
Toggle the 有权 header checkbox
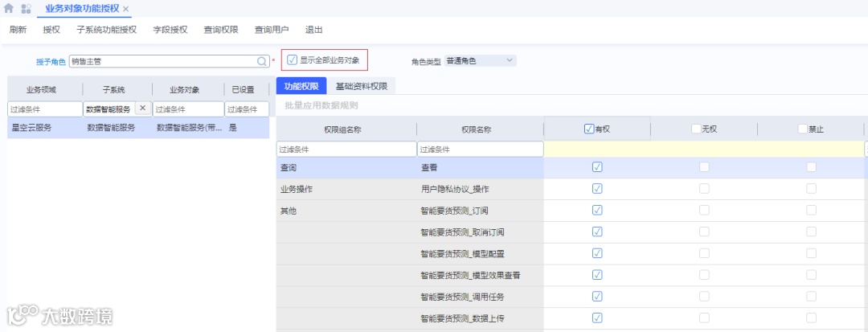(x=589, y=129)
